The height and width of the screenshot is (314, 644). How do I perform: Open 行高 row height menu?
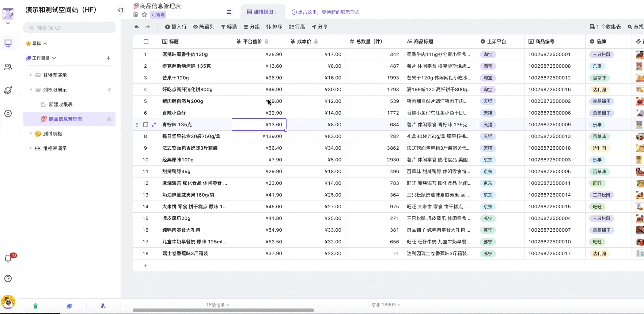click(x=297, y=27)
